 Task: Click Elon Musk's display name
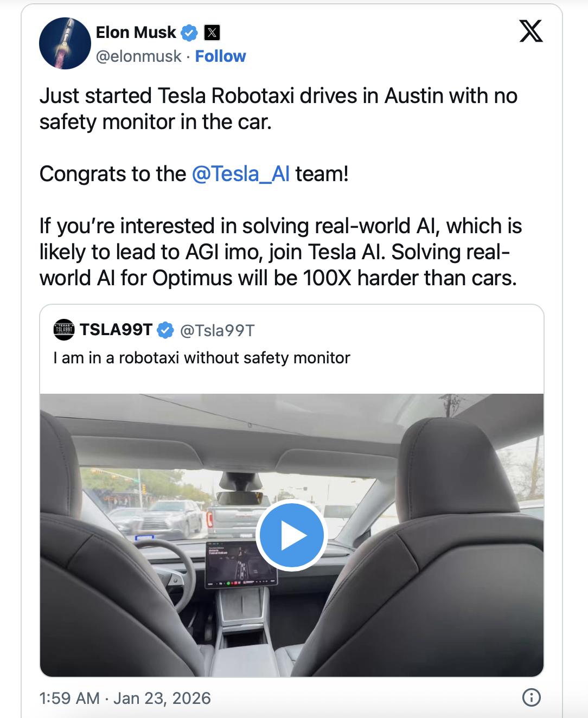tap(136, 32)
